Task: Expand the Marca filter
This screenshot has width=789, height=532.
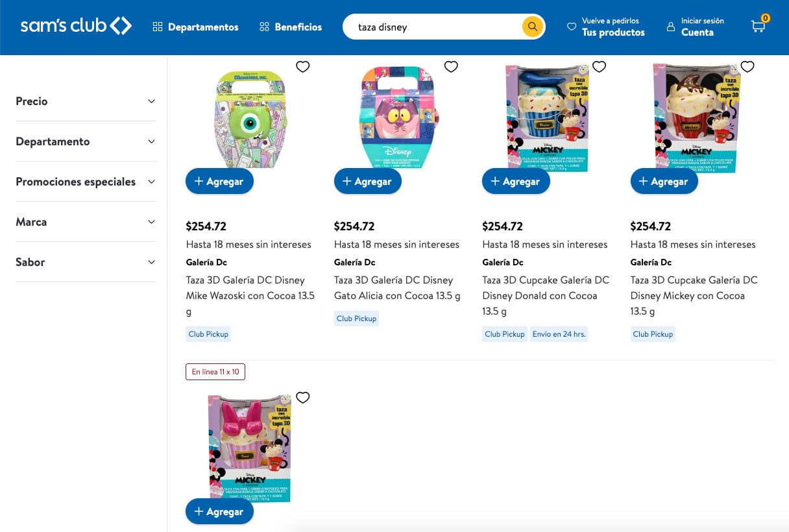Action: tap(86, 221)
